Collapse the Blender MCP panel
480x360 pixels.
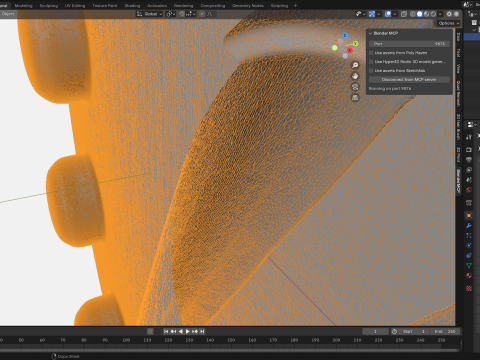(x=370, y=33)
